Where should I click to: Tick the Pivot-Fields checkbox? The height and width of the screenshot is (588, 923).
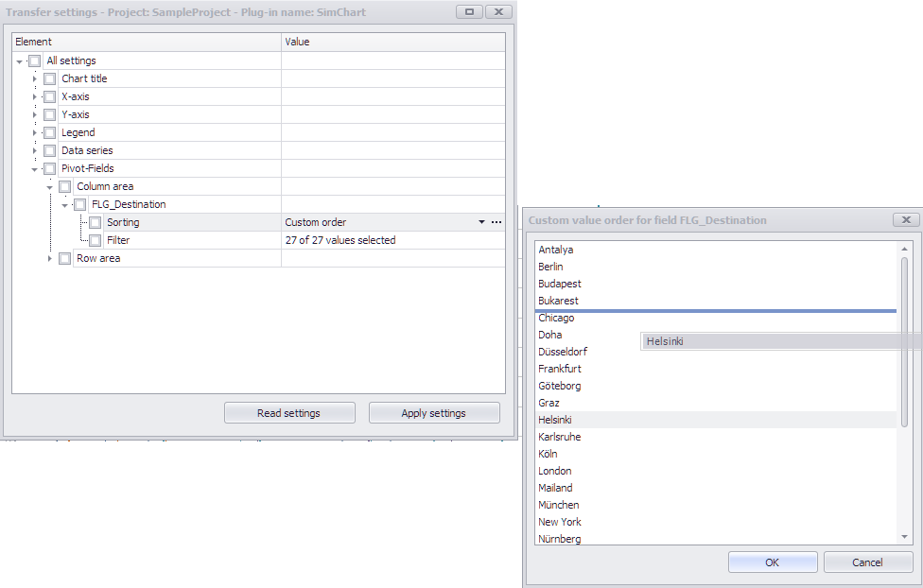pyautogui.click(x=50, y=168)
